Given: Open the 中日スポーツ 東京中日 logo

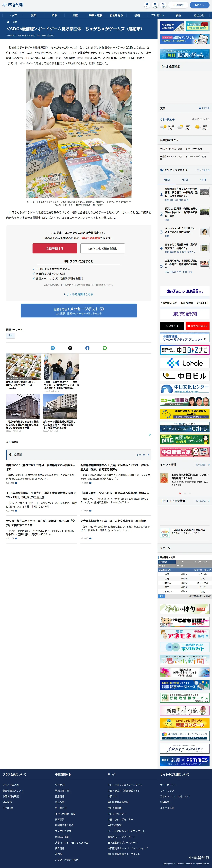Looking at the screenshot, I should [185, 291].
